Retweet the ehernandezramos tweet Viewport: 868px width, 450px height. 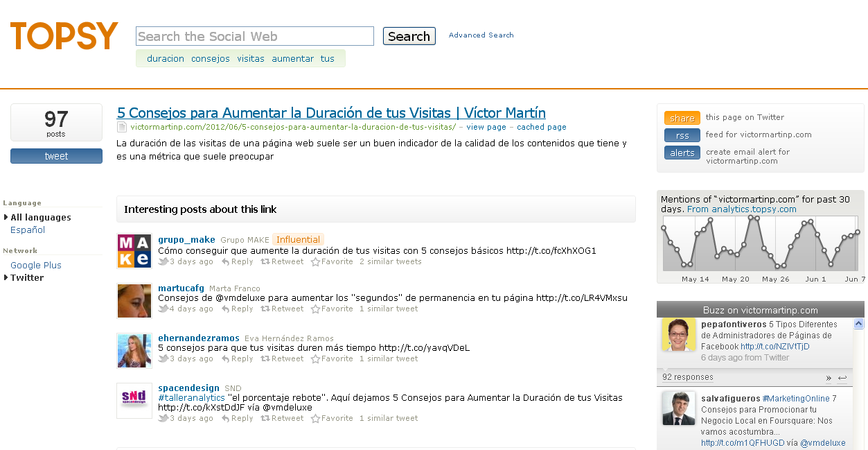coord(282,359)
